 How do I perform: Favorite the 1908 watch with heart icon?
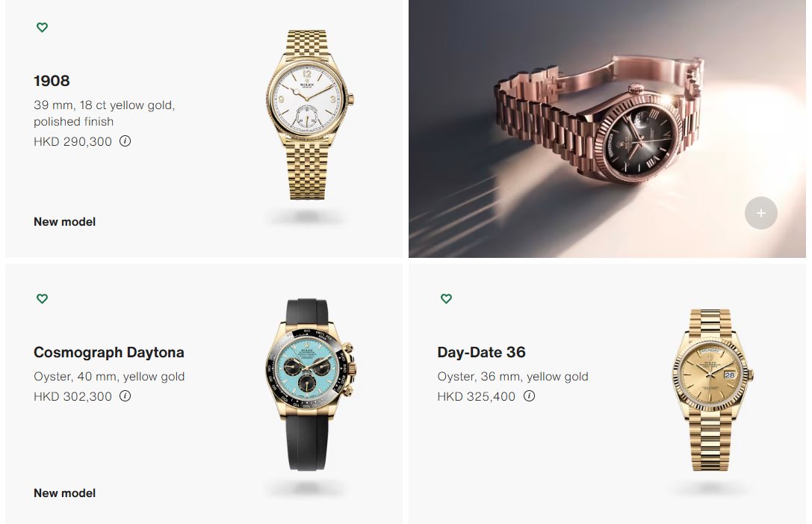pos(43,28)
